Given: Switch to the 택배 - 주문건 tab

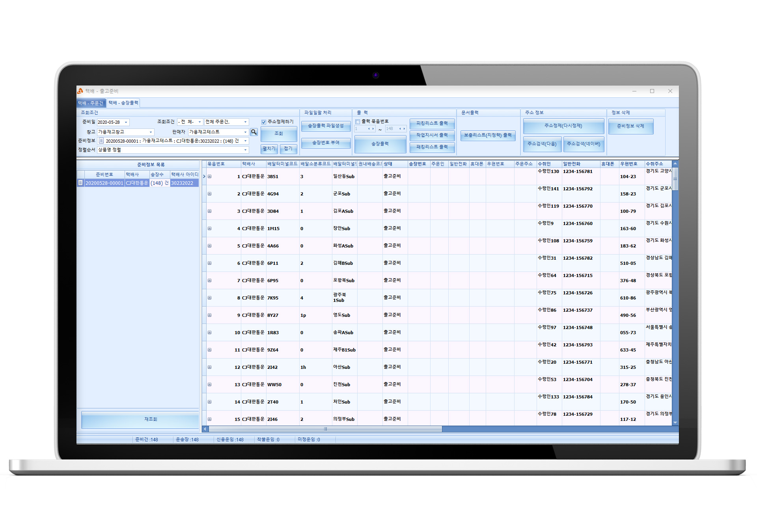Looking at the screenshot, I should pos(91,103).
